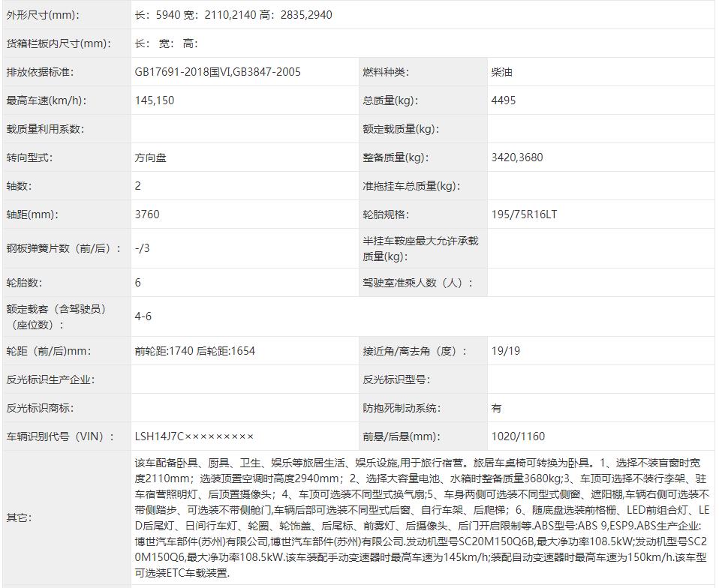Image resolution: width=719 pixels, height=588 pixels.
Task: Select the dimensions value 长：5940 宽：2110,2140
Action: 195,15
